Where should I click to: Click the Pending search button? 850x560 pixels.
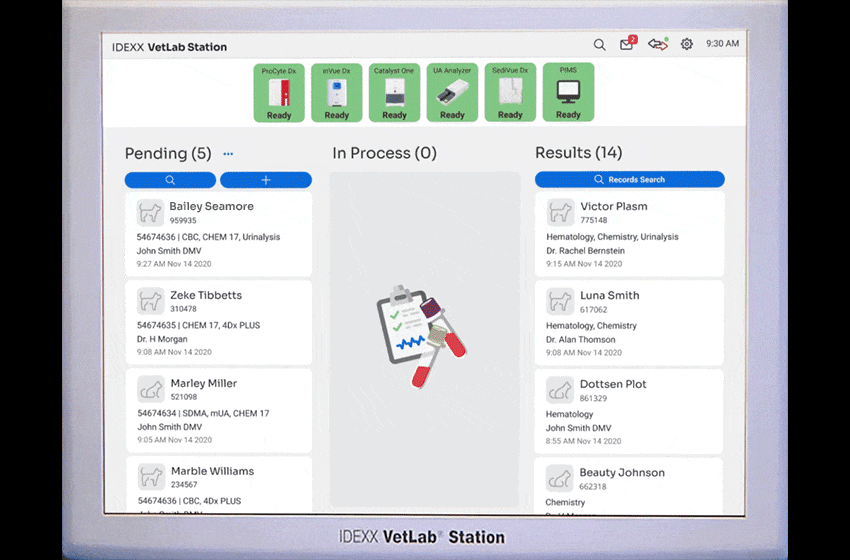point(170,180)
